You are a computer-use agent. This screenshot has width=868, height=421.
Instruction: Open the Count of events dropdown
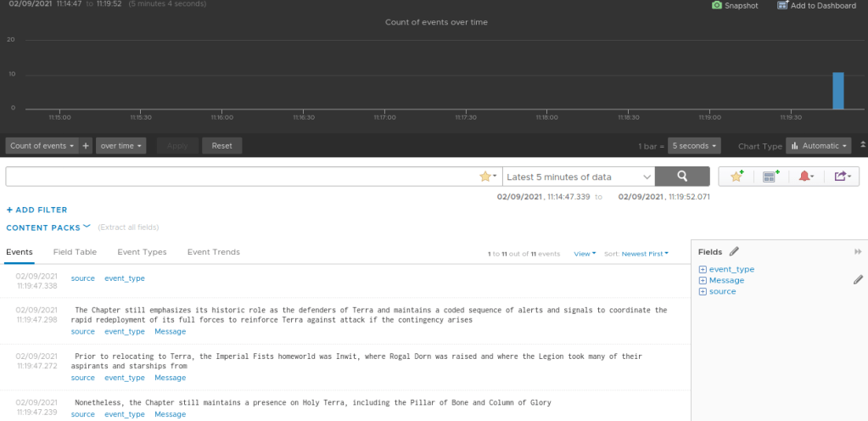(x=42, y=146)
